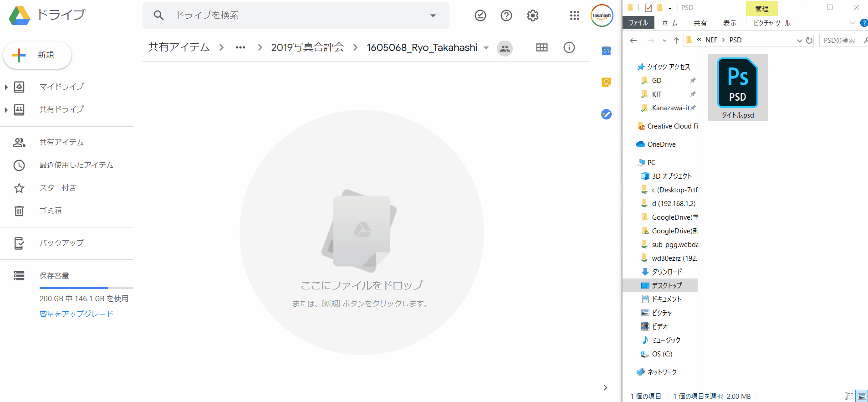This screenshot has width=868, height=402.
Task: Click the 新規 button
Action: pyautogui.click(x=37, y=55)
